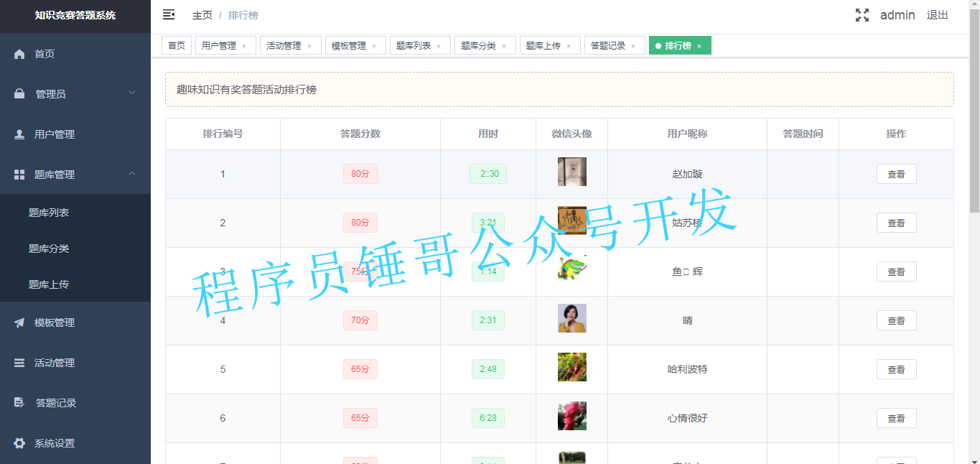Image resolution: width=980 pixels, height=464 pixels.
Task: Click 查看 button for 鱼 辉 row
Action: pos(896,272)
